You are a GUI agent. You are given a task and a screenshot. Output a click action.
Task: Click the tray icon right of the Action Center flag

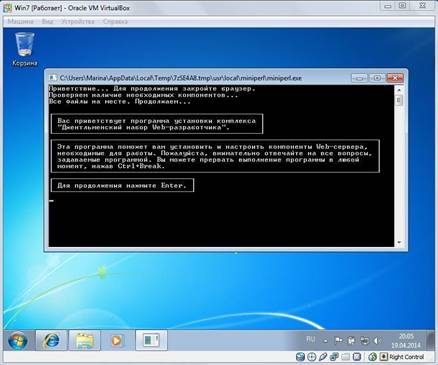[x=351, y=340]
